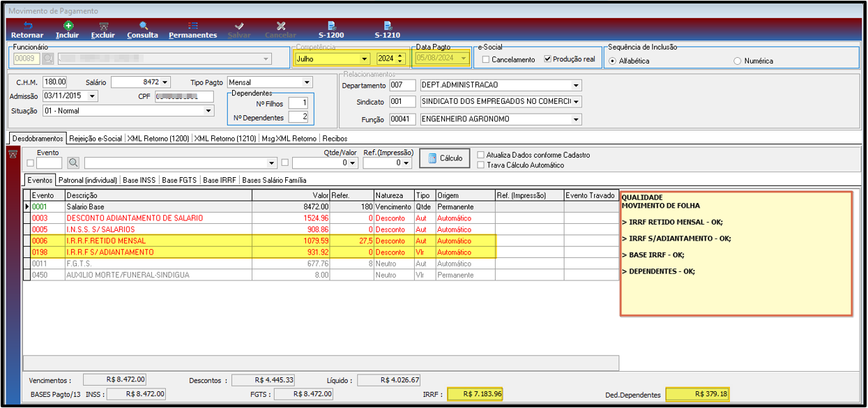
Task: Select the F.G.T.S. row
Action: pyautogui.click(x=321, y=264)
